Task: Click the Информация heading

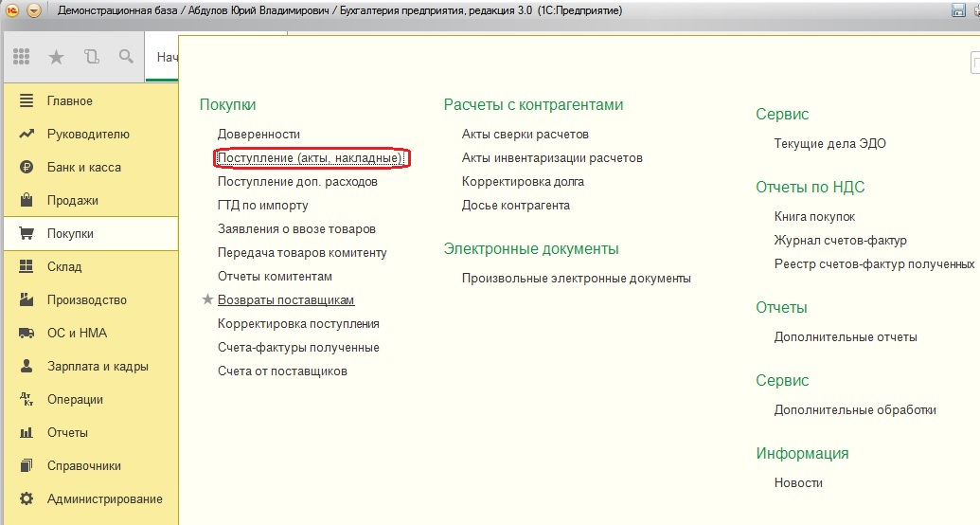Action: [x=803, y=453]
